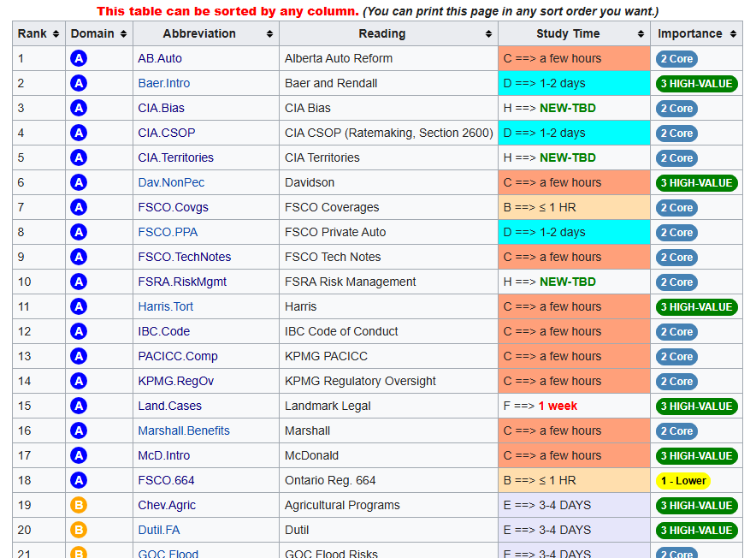Open the PACICC.Comp link

(x=178, y=356)
